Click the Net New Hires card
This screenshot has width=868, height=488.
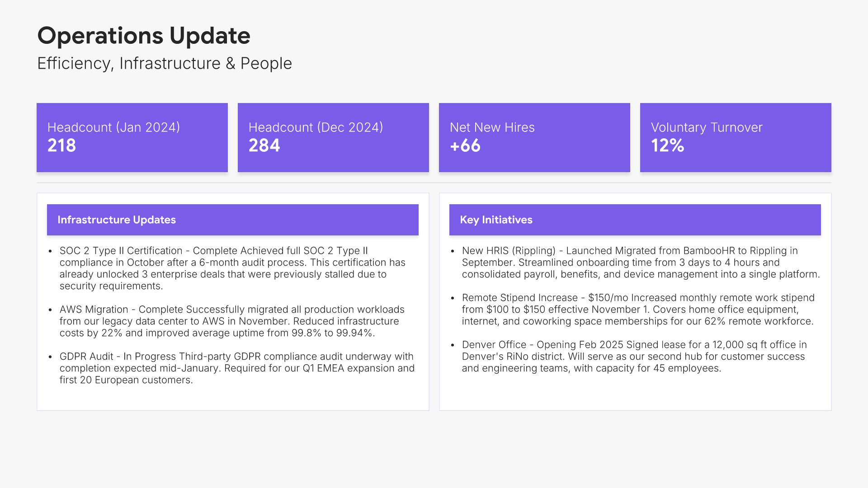[534, 137]
